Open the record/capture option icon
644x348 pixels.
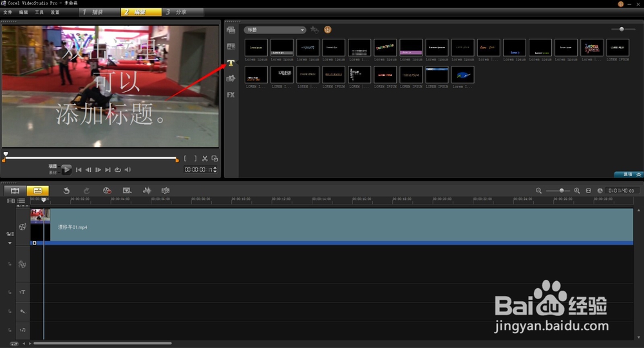click(107, 190)
